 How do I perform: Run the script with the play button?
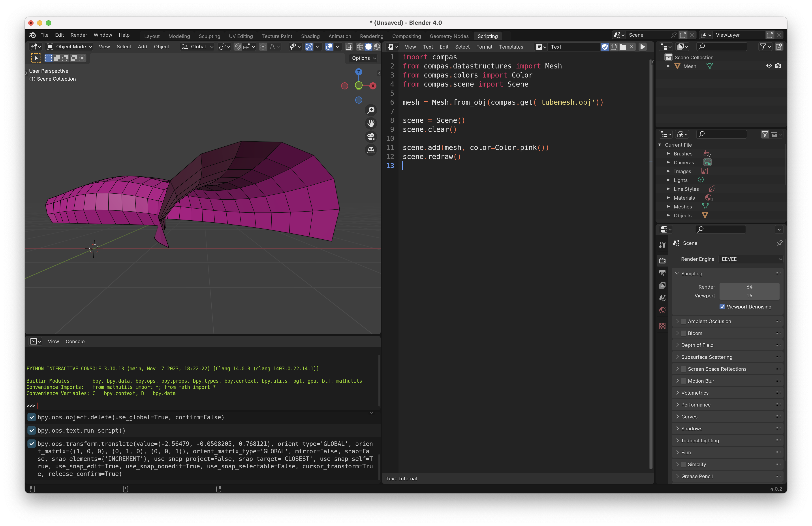pos(643,47)
